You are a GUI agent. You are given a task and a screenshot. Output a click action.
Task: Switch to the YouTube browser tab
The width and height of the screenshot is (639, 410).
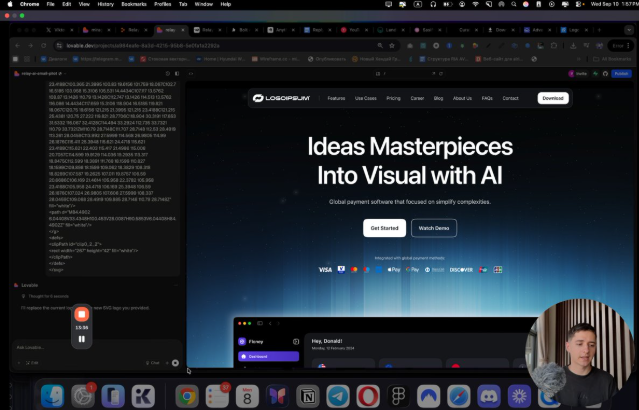(x=354, y=30)
